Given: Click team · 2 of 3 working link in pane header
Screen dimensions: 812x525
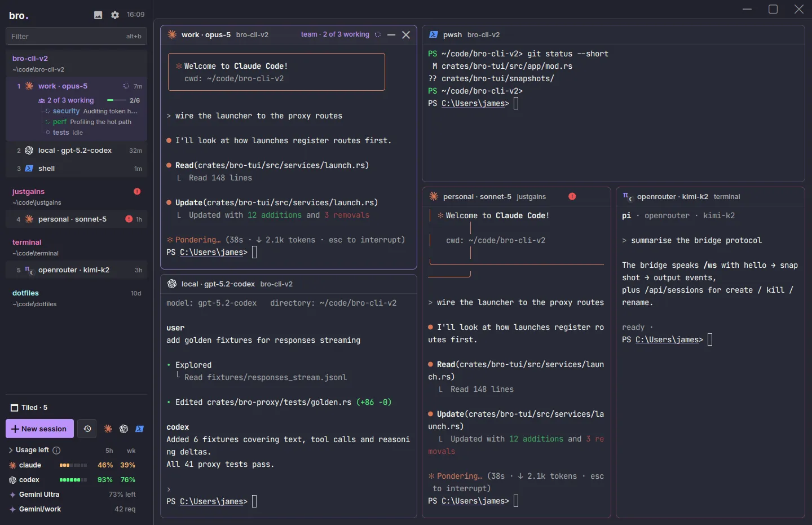Looking at the screenshot, I should (335, 35).
